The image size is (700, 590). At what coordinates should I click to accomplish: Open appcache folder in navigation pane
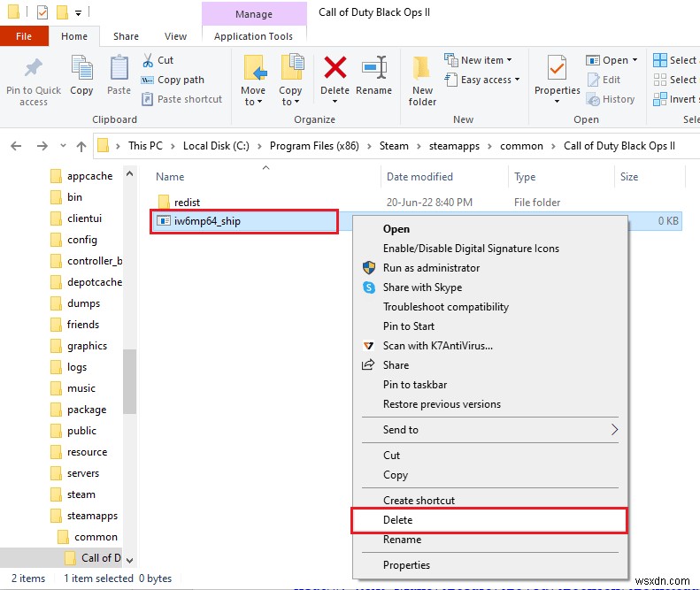tap(81, 176)
